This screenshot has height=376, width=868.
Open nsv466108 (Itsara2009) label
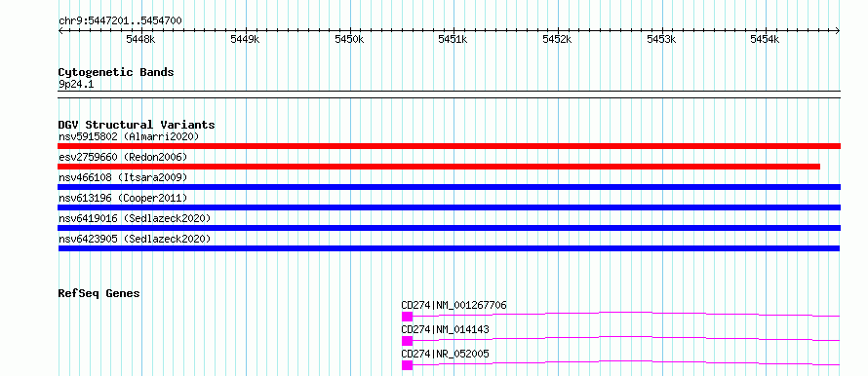tap(123, 177)
